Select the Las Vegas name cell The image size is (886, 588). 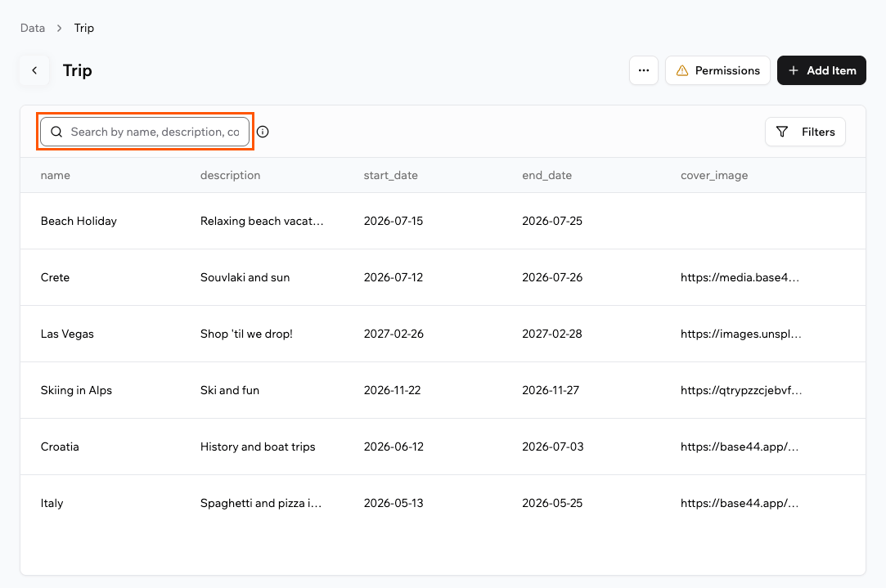[x=67, y=334]
